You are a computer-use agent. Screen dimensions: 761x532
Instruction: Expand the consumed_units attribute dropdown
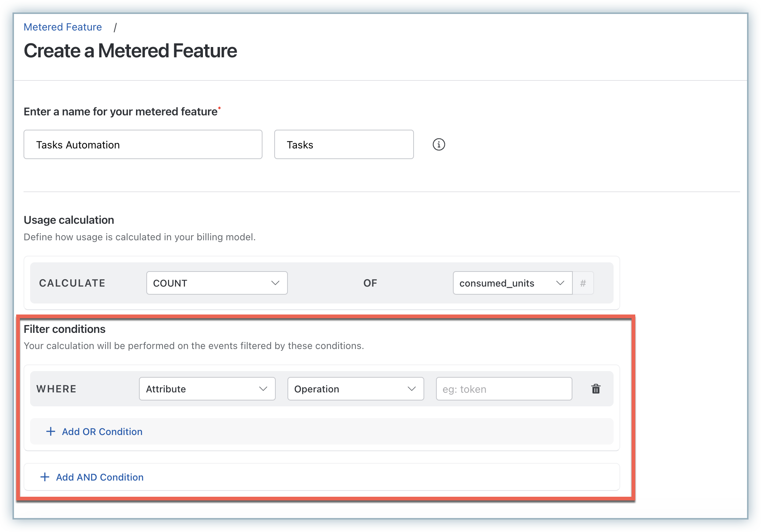[x=512, y=283]
